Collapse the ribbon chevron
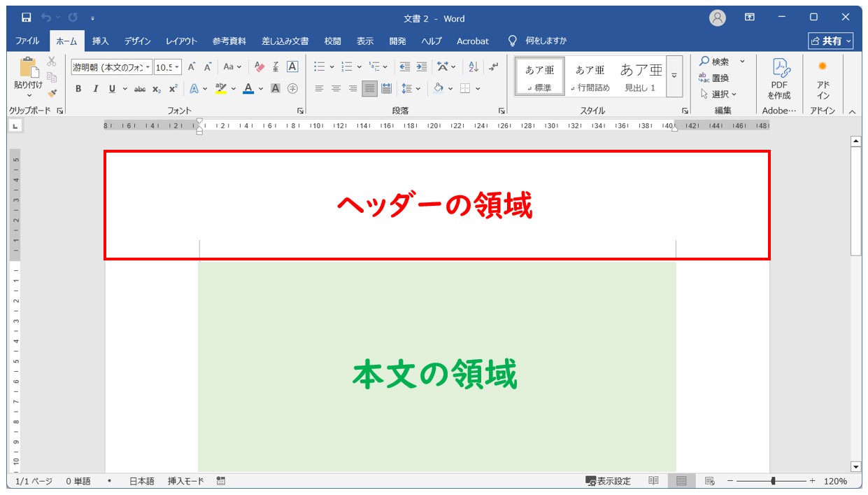 pyautogui.click(x=852, y=111)
